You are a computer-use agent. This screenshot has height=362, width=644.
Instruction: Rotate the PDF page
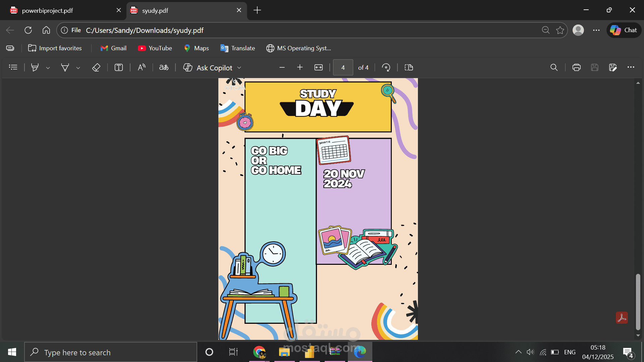386,67
